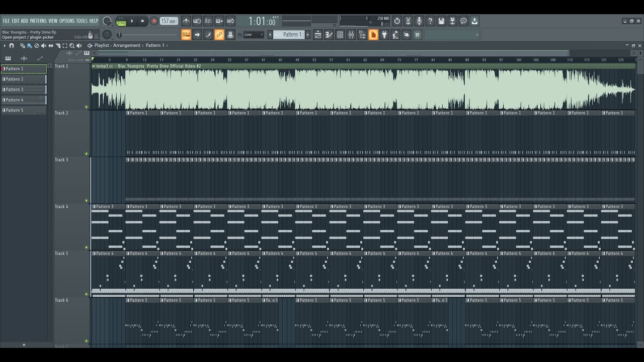The image size is (644, 362).
Task: Open the EDIT menu
Action: (16, 21)
